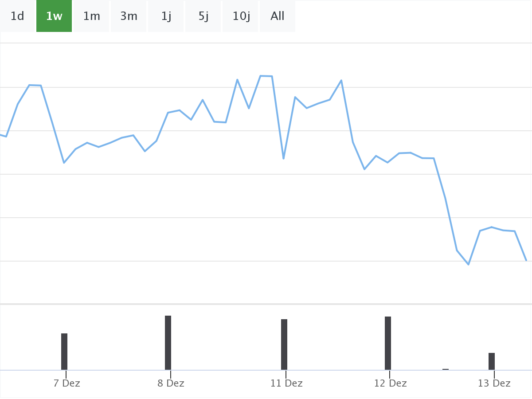The height and width of the screenshot is (399, 532).
Task: Select the volume bar above 8 Dez
Action: [x=168, y=343]
